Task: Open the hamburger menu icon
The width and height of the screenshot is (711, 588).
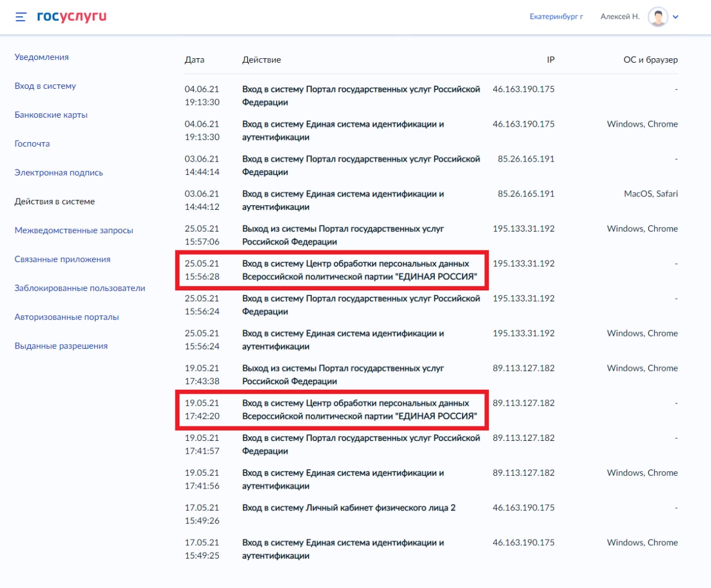Action: pyautogui.click(x=21, y=17)
